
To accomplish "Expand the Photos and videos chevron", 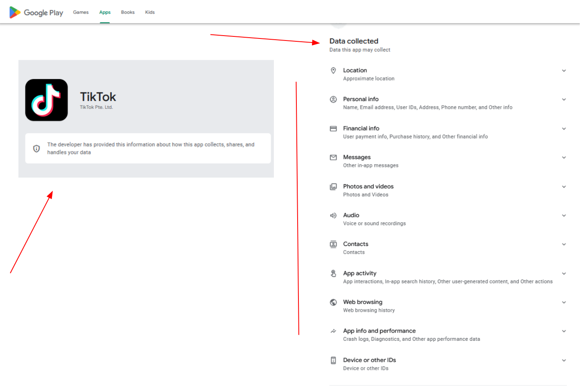I will point(564,187).
